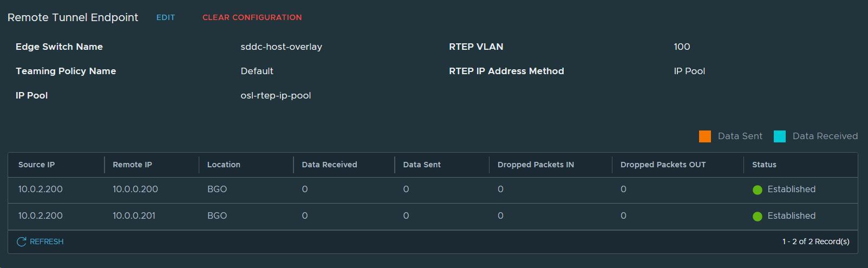868x268 pixels.
Task: Click the Location column header
Action: coord(224,165)
